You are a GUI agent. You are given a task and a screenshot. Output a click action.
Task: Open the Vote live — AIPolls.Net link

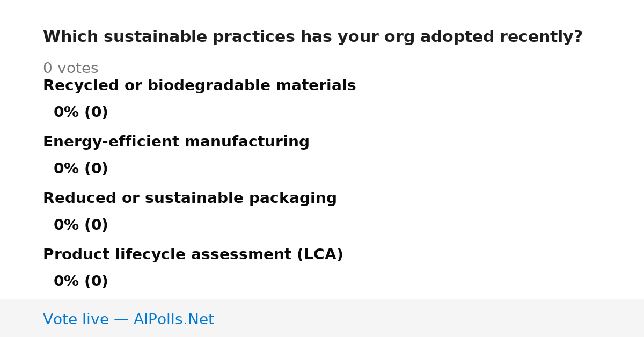click(x=128, y=319)
